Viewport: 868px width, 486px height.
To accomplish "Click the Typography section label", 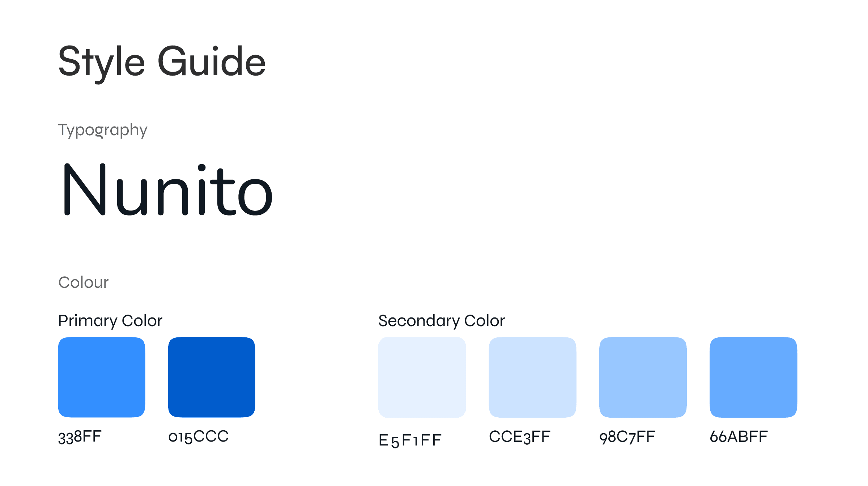I will [103, 130].
